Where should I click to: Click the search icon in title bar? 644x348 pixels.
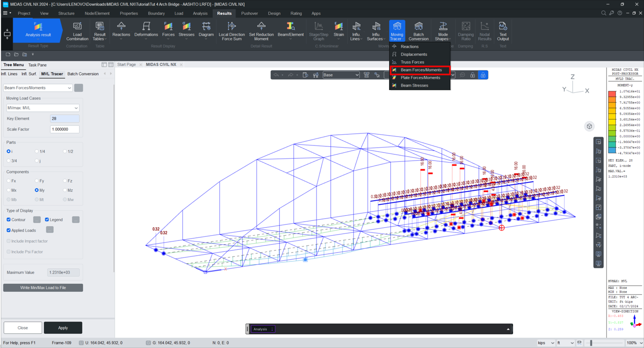pyautogui.click(x=603, y=13)
